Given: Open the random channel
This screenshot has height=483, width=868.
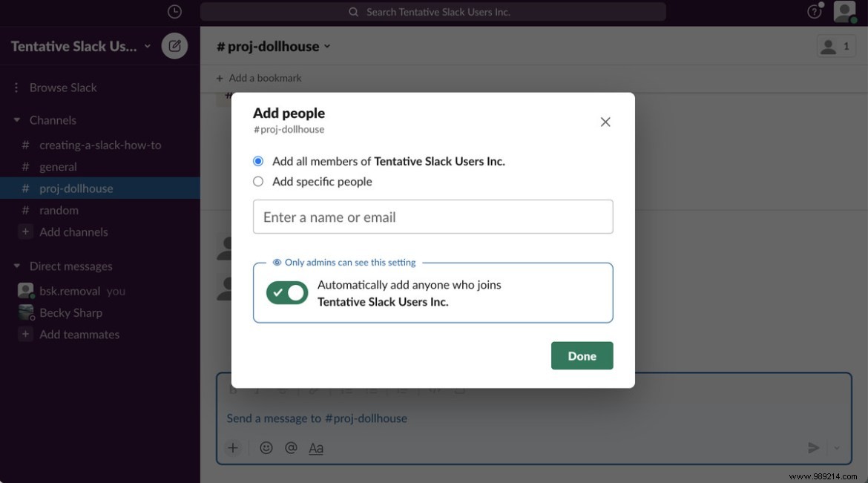Looking at the screenshot, I should tap(59, 210).
